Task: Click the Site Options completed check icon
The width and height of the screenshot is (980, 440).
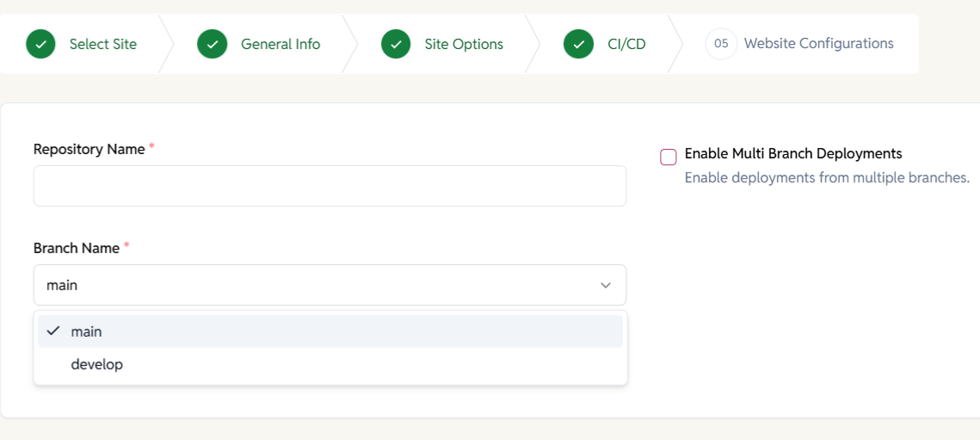Action: pos(396,44)
